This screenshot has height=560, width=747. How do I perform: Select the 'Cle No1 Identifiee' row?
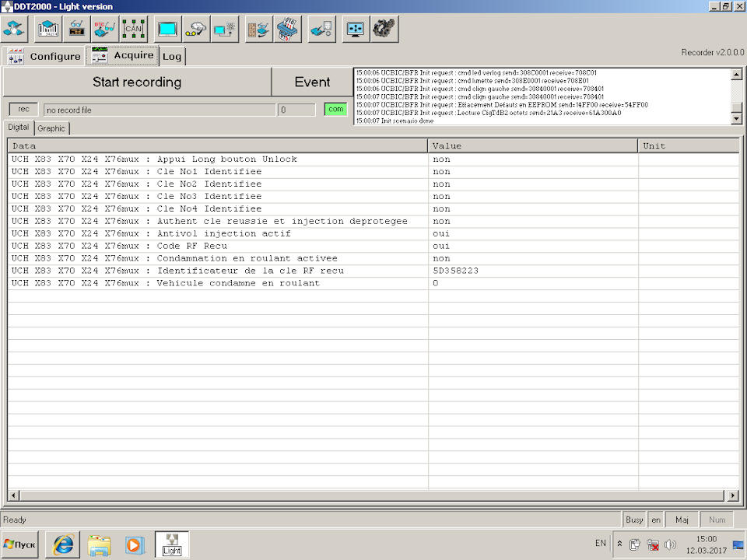(373, 171)
